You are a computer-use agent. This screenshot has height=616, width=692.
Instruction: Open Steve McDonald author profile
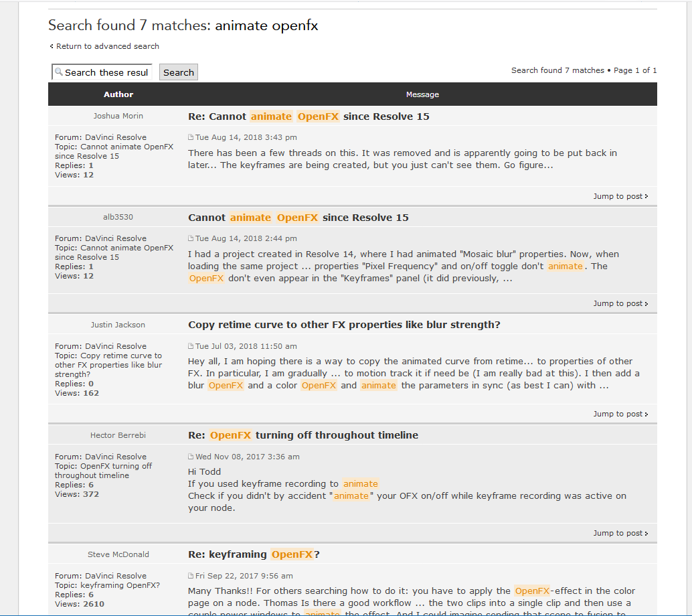tap(118, 554)
